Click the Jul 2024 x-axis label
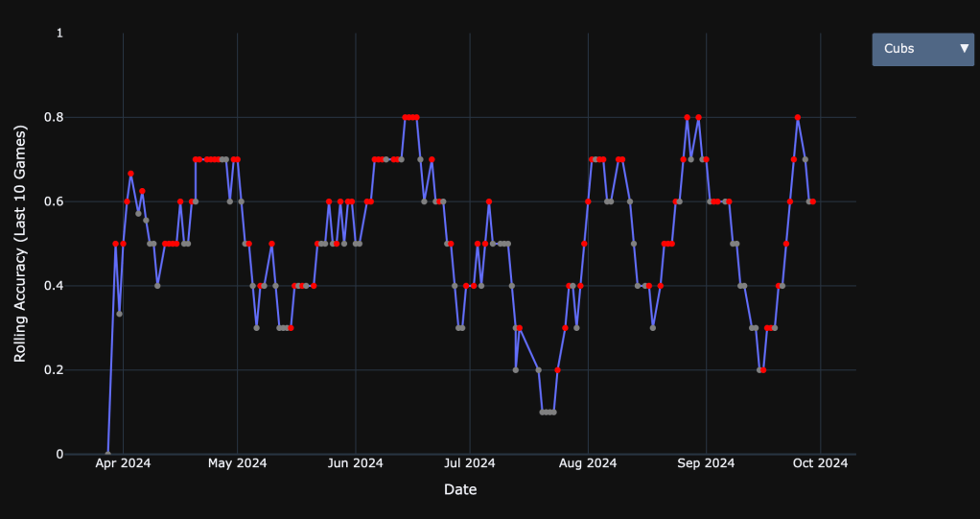The image size is (980, 519). click(x=469, y=463)
